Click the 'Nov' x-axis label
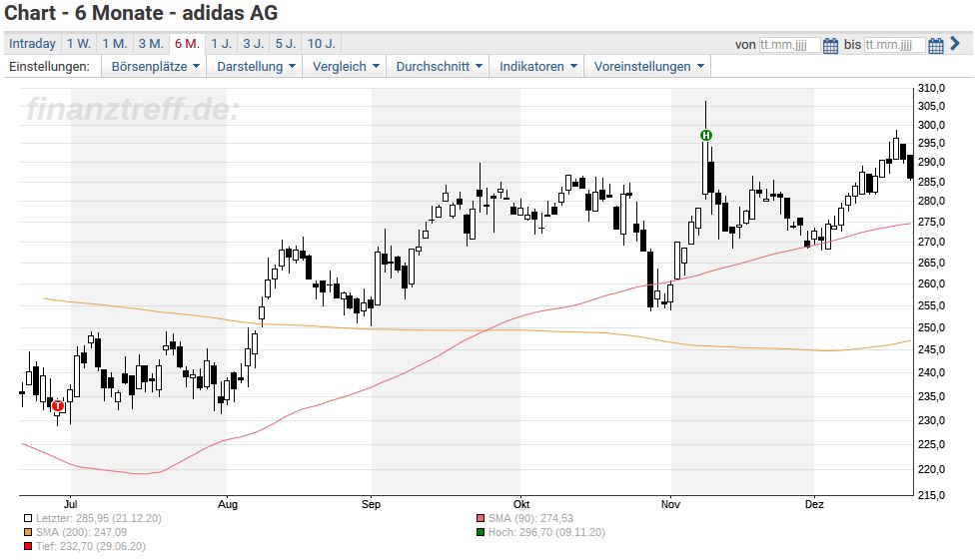Viewport: 979px width, 560px height. pos(670,504)
